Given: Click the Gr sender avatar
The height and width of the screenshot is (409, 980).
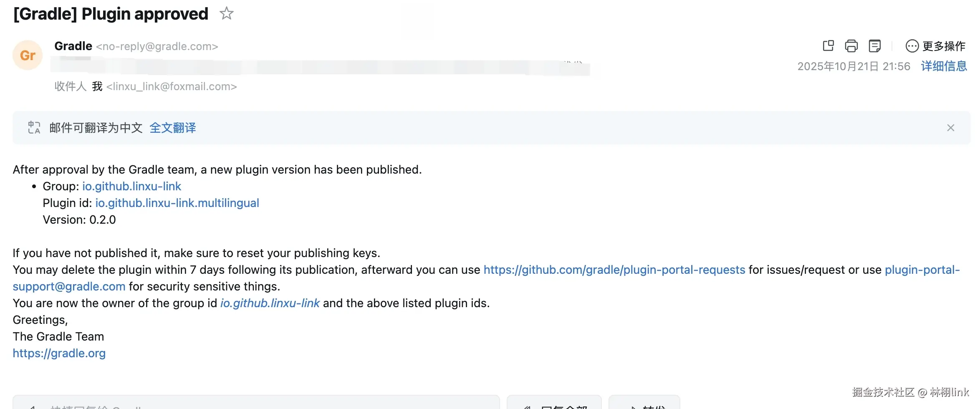Looking at the screenshot, I should pyautogui.click(x=28, y=55).
